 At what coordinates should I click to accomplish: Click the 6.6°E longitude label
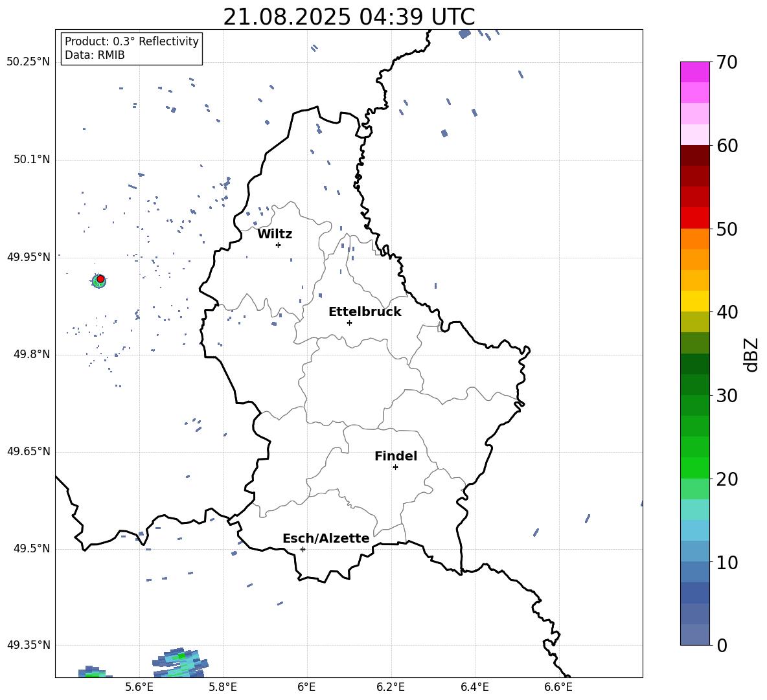[558, 687]
